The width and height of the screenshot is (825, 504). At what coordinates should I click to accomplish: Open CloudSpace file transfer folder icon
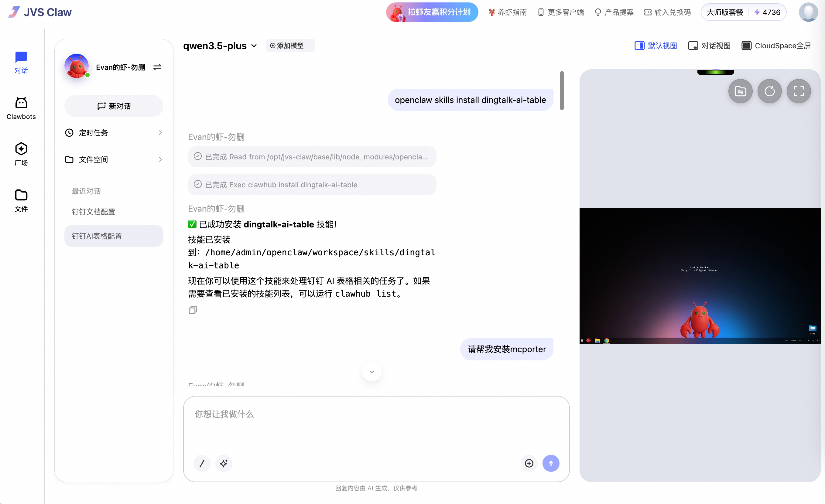[740, 91]
